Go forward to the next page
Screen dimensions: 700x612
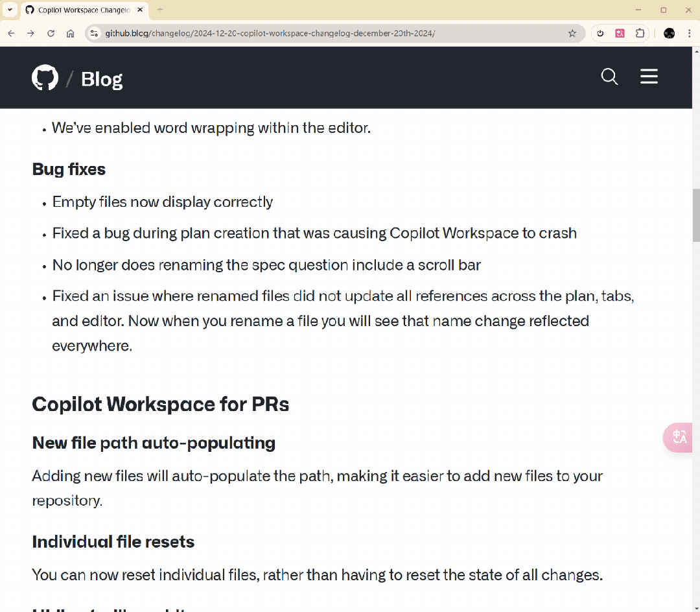point(30,34)
